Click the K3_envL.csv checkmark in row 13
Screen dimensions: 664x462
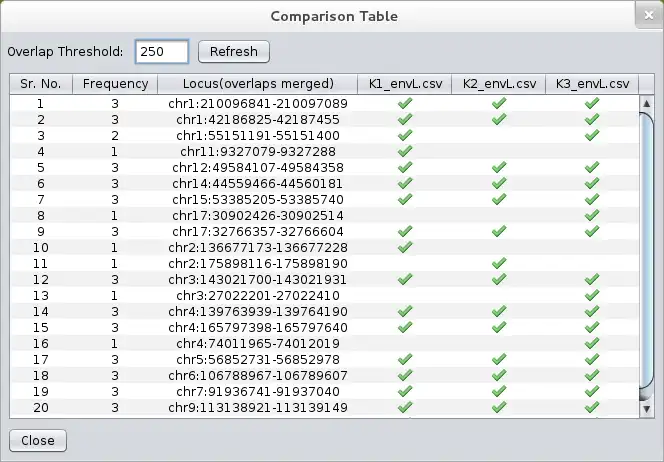(x=591, y=295)
